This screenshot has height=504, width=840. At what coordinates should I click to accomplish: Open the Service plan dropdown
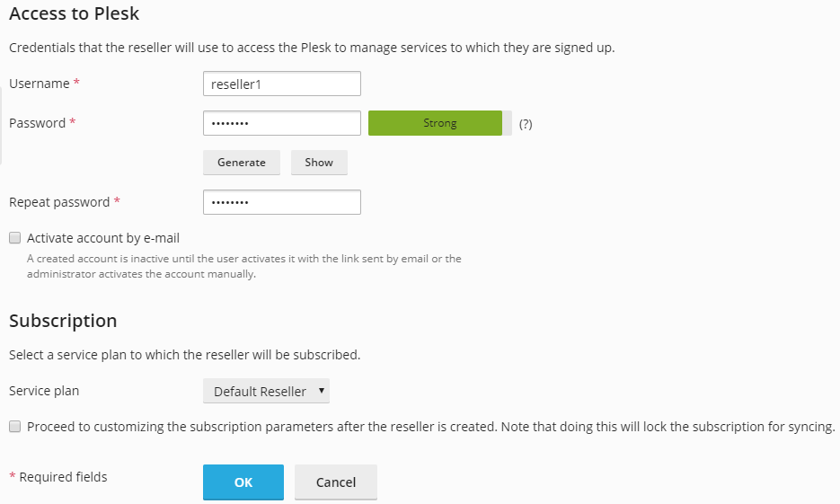pyautogui.click(x=267, y=391)
